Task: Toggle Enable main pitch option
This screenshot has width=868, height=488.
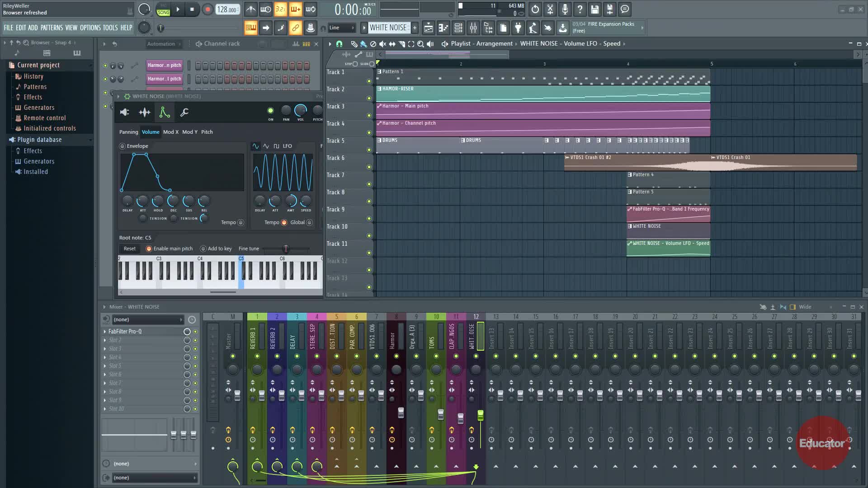Action: click(149, 249)
